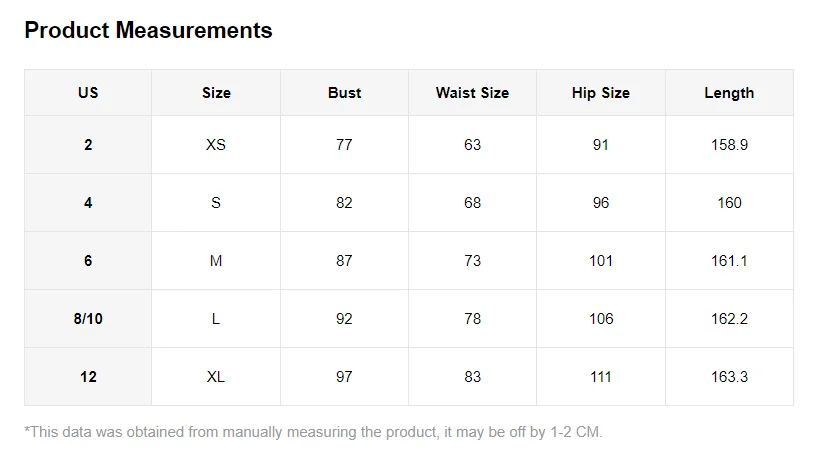Viewport: 827px width, 458px height.
Task: Select the Bust column header
Action: pyautogui.click(x=344, y=93)
